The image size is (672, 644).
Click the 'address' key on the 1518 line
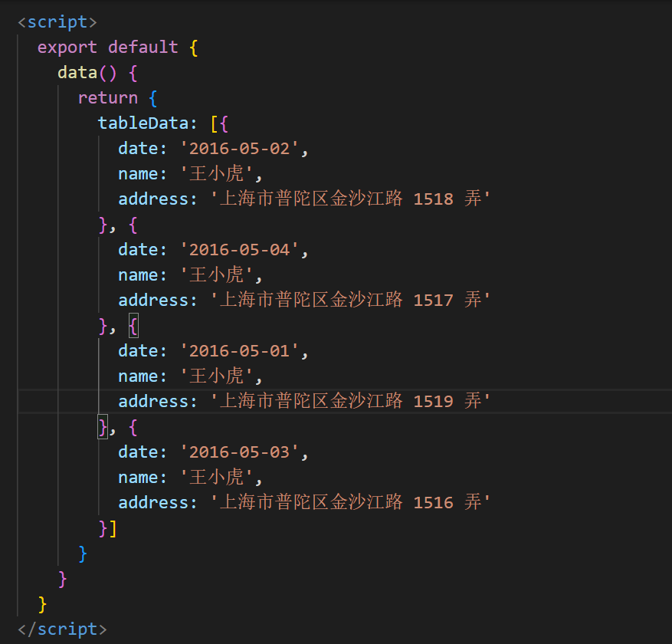click(x=153, y=199)
